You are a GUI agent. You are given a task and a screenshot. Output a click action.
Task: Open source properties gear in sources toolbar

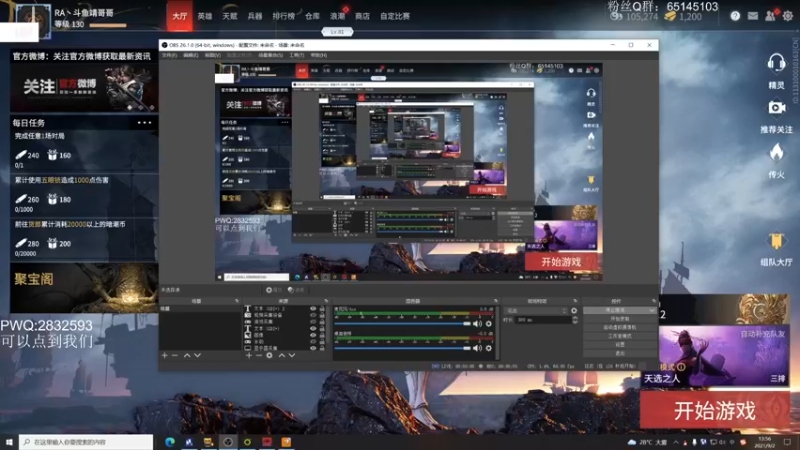click(x=269, y=355)
